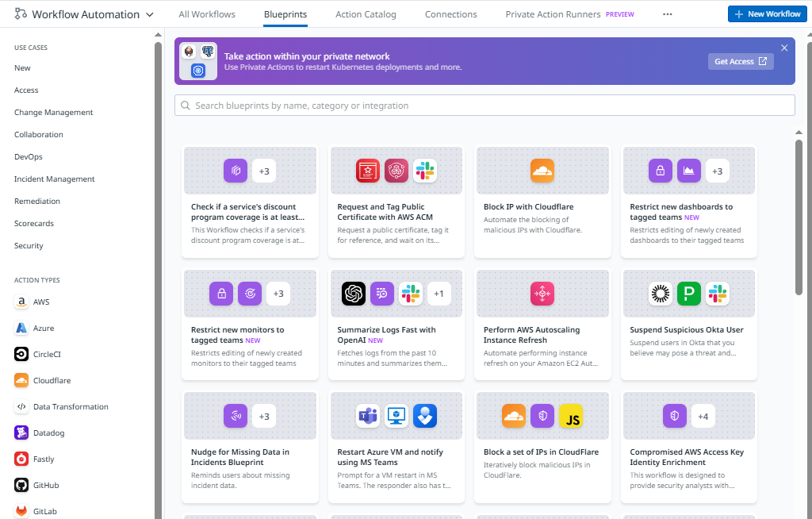Open the Workflow Automation dropdown chevron
This screenshot has height=519, width=812.
pos(150,14)
